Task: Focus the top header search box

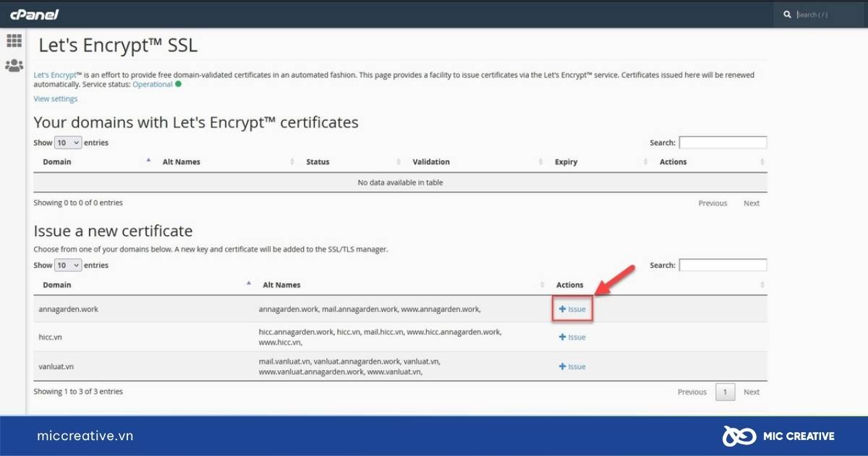Action: tap(828, 14)
